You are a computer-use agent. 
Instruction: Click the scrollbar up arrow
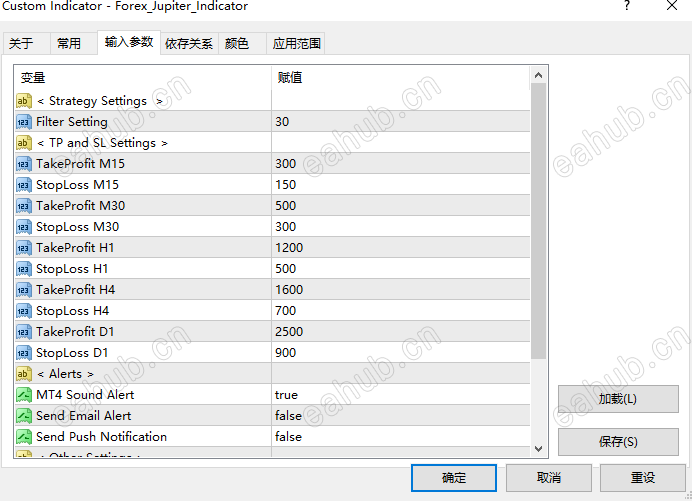pos(538,75)
